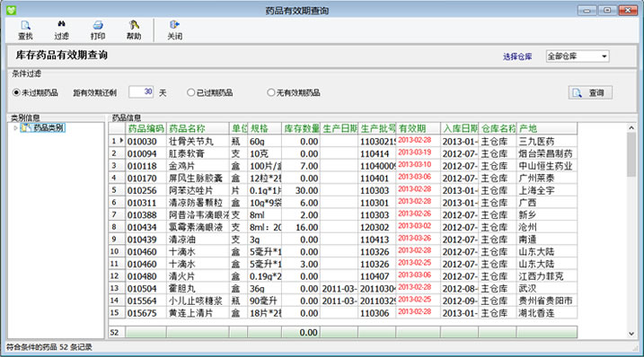644x357 pixels.
Task: Click the origin cell 烟台荣昌制药
Action: 547,154
